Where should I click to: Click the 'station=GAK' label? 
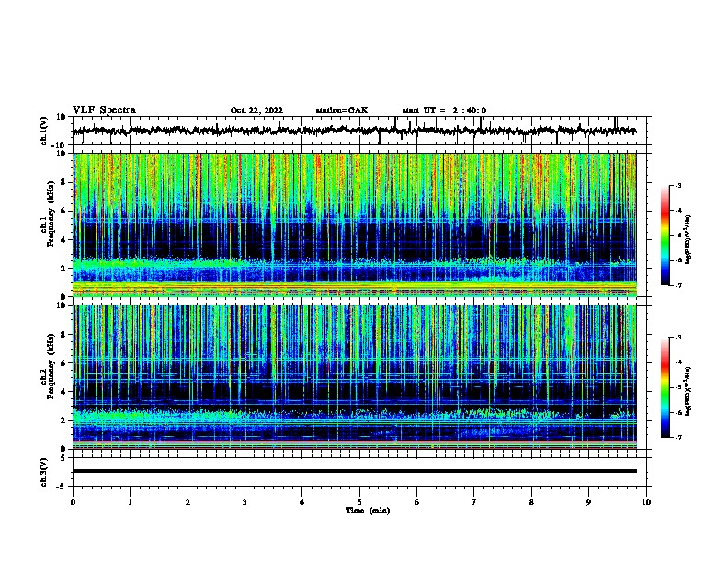point(342,110)
